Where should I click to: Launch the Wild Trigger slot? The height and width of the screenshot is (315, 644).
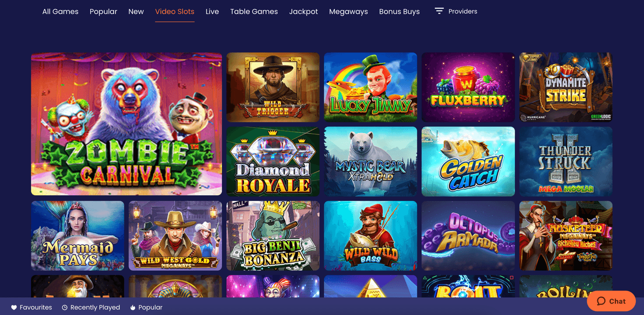point(273,87)
